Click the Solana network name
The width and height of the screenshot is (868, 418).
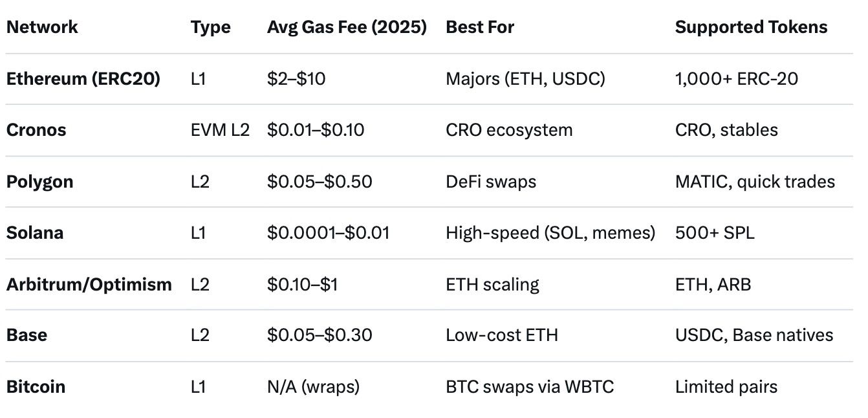35,233
